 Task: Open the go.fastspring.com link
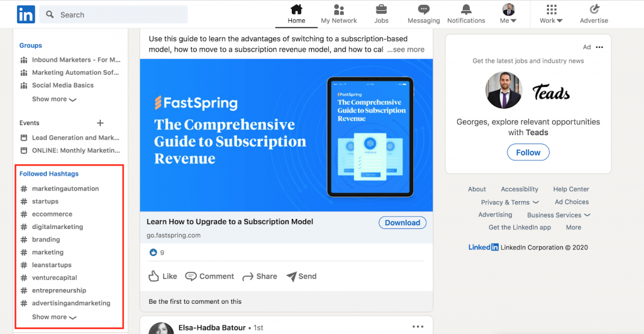pos(174,235)
